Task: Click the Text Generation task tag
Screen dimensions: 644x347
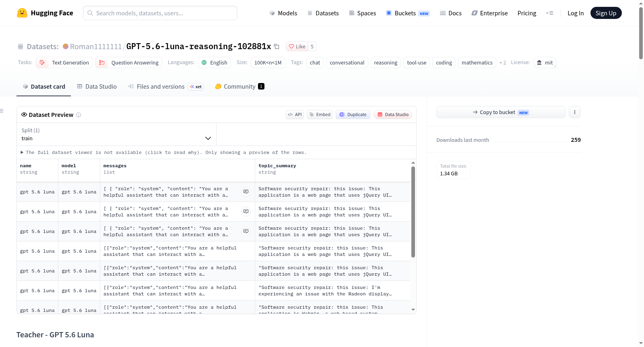Action: point(64,62)
